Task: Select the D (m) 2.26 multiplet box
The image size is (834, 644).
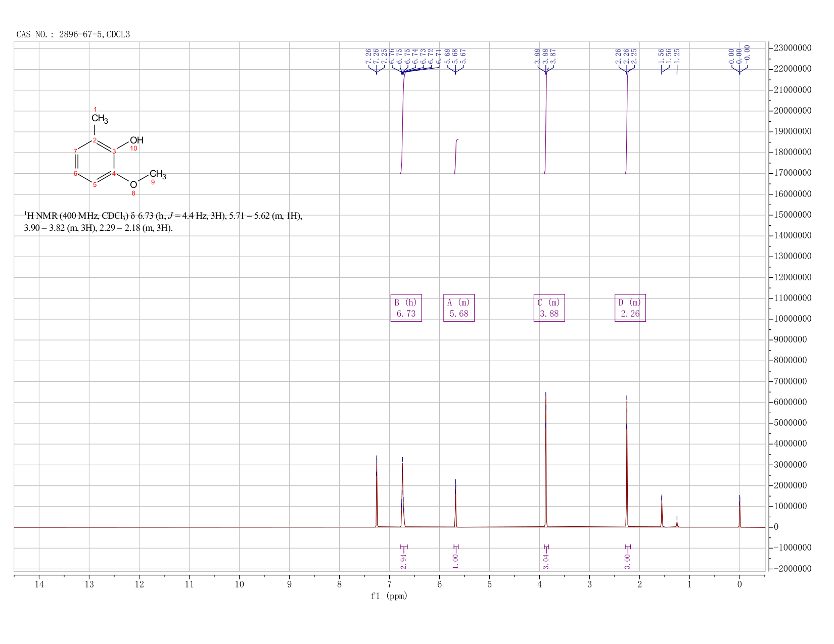Action: point(630,308)
